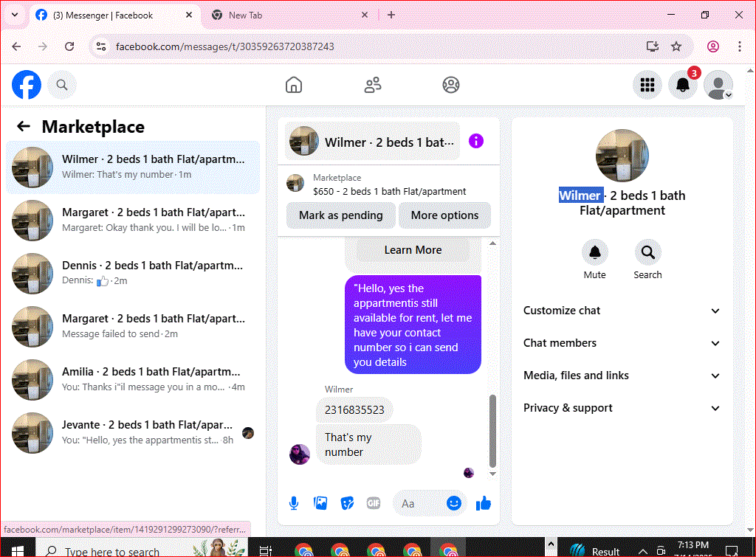
Task: Go to Home feed icon
Action: (x=294, y=85)
